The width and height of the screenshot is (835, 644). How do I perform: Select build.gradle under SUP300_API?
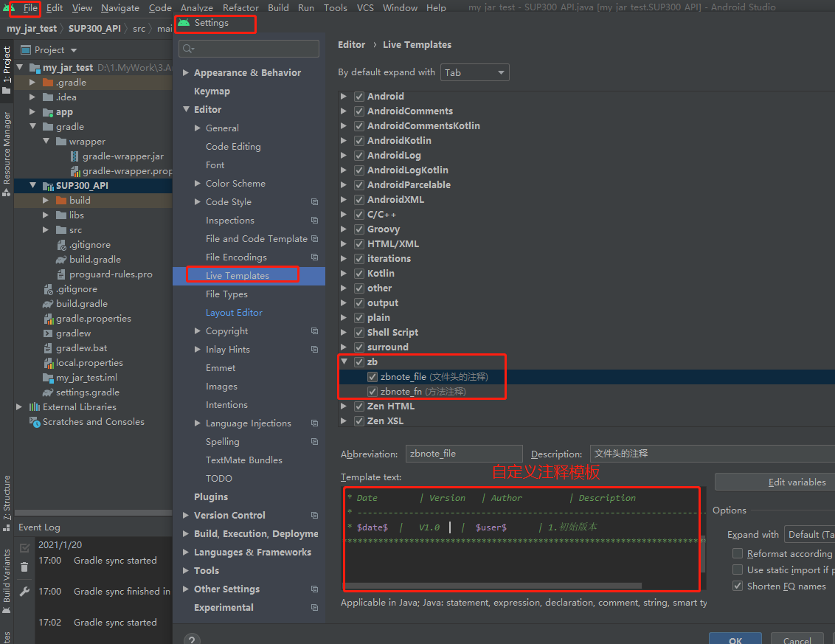(95, 260)
